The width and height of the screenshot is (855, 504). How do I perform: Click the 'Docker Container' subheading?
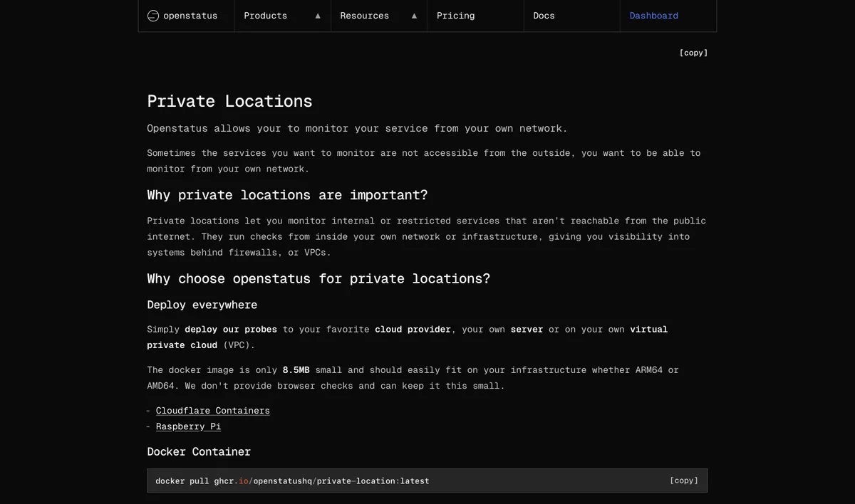coord(199,451)
